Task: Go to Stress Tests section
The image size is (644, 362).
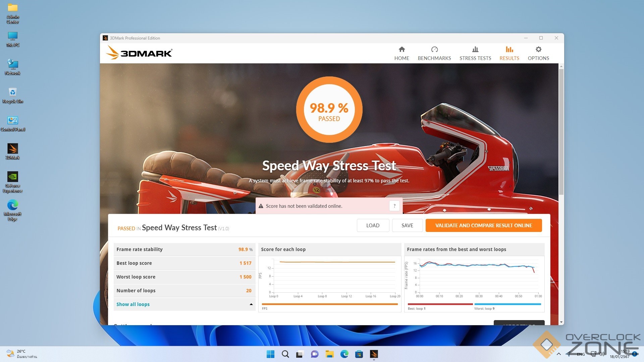Action: pyautogui.click(x=475, y=53)
